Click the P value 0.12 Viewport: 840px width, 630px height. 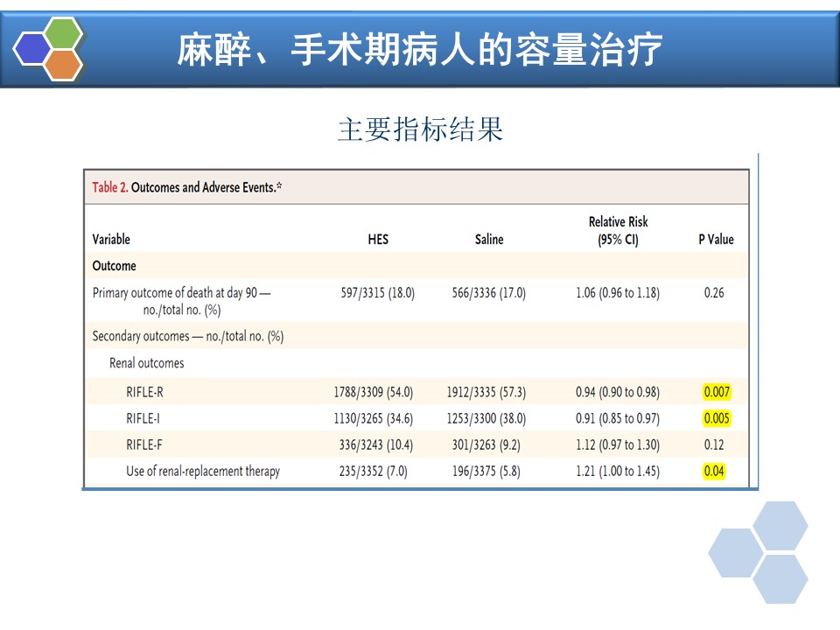[714, 444]
